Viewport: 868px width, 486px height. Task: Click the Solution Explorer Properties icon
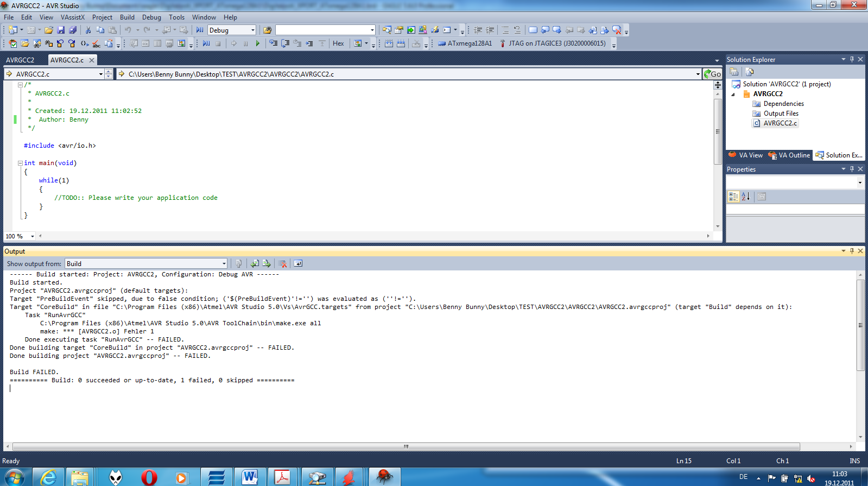coord(734,72)
